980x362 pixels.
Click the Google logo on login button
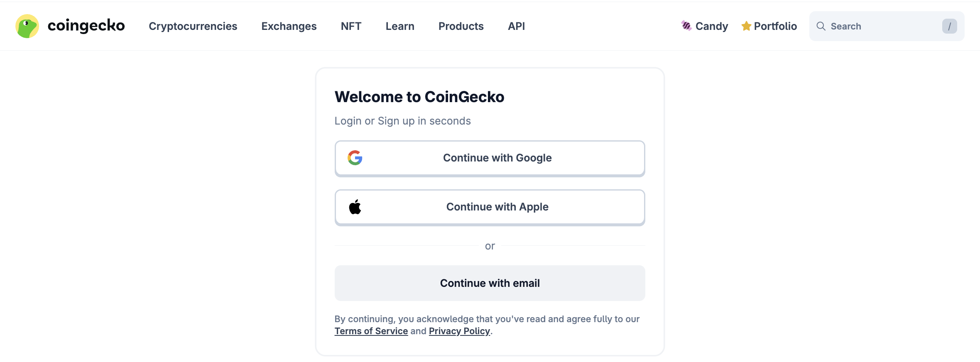[355, 158]
